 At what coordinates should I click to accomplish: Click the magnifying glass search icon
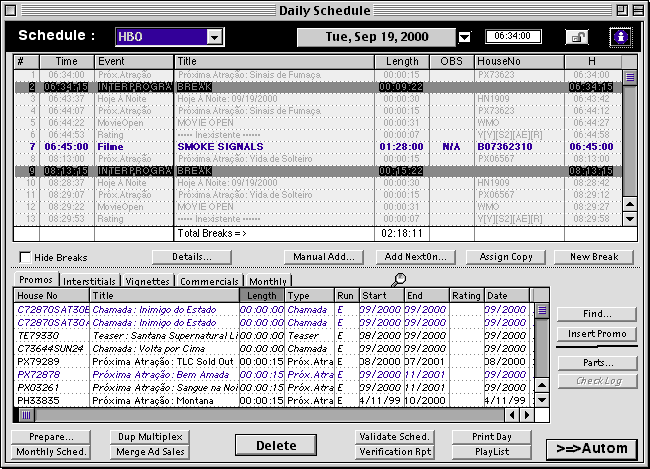pyautogui.click(x=399, y=279)
